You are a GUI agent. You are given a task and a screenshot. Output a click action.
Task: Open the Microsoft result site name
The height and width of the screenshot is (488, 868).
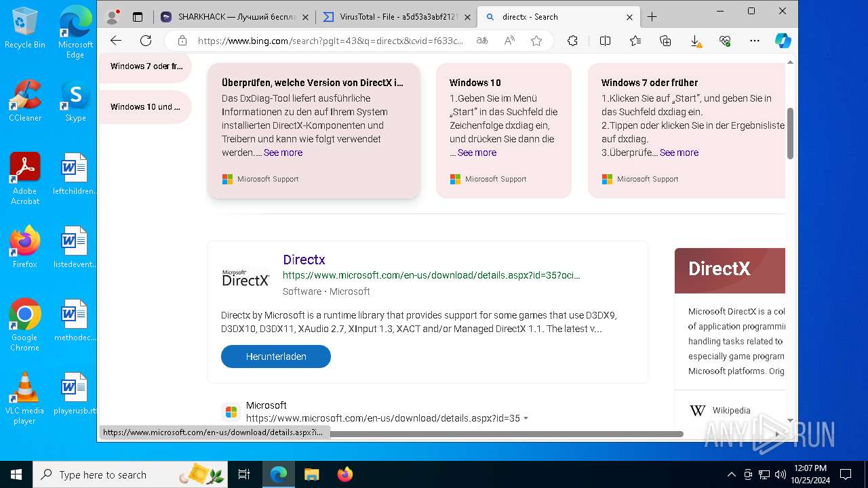tap(267, 405)
